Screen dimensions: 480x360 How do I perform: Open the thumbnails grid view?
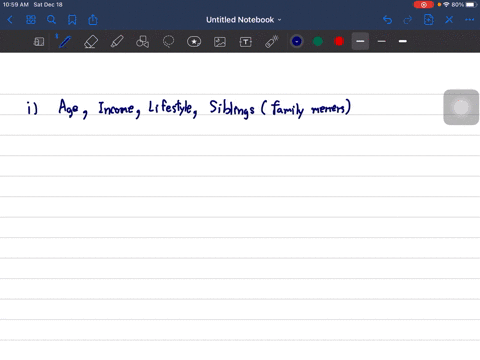click(x=31, y=20)
